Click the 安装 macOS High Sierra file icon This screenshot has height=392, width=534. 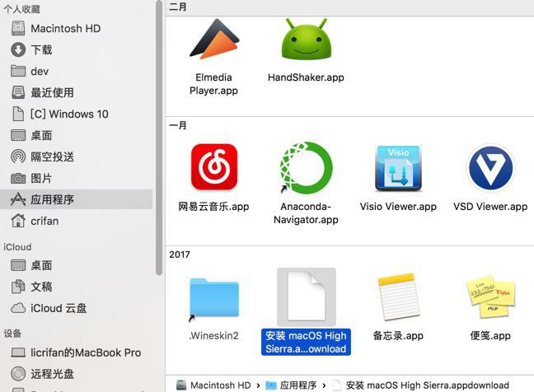click(307, 296)
